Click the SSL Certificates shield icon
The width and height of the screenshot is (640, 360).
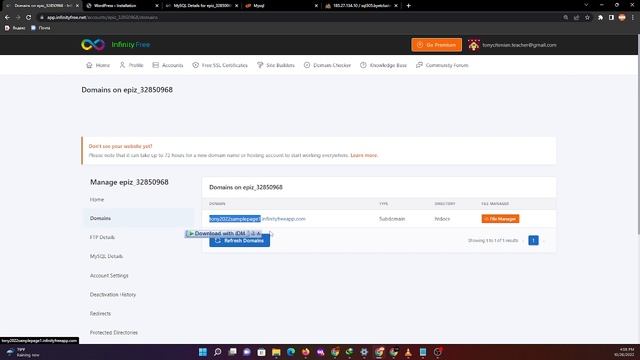click(x=195, y=65)
